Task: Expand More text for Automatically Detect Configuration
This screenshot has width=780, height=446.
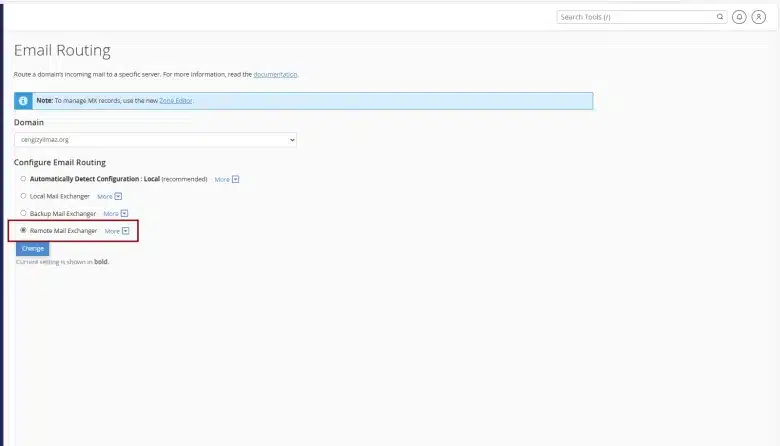Action: [222, 180]
